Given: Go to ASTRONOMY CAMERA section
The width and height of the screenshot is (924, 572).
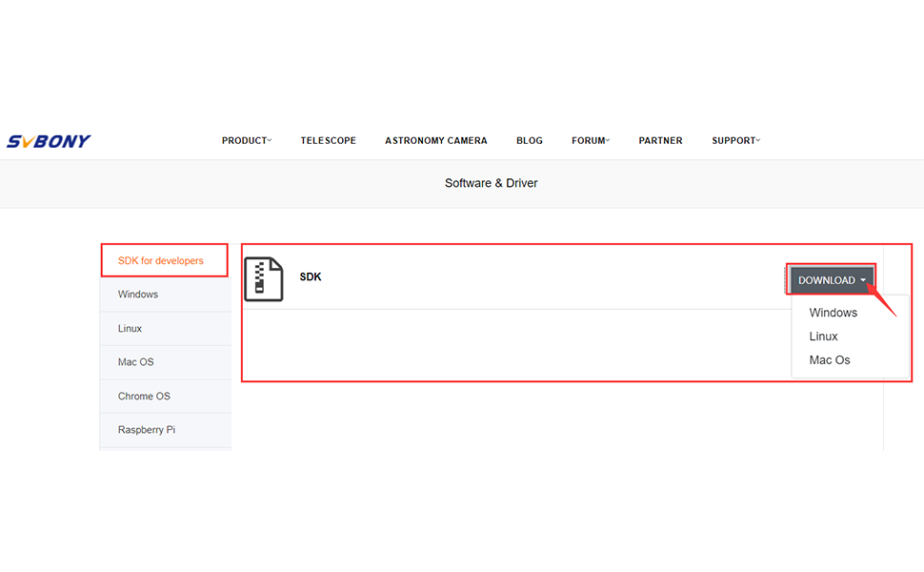Looking at the screenshot, I should [435, 141].
